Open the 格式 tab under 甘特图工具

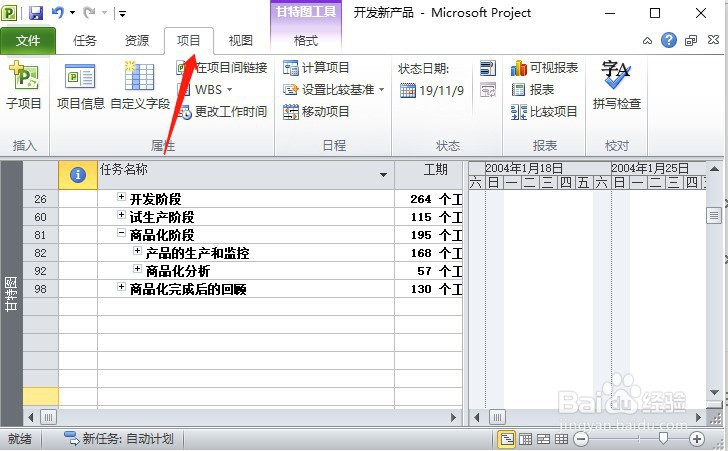(x=306, y=41)
